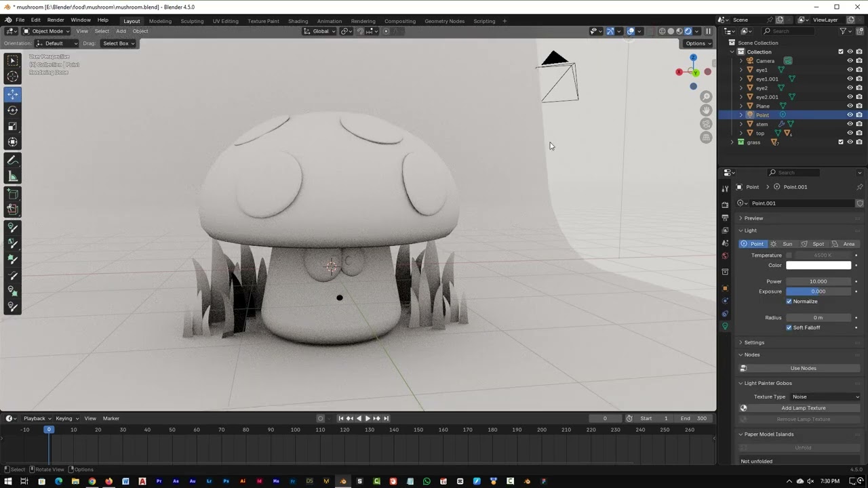This screenshot has width=868, height=488.
Task: Hide the stem object in viewport
Action: (850, 124)
